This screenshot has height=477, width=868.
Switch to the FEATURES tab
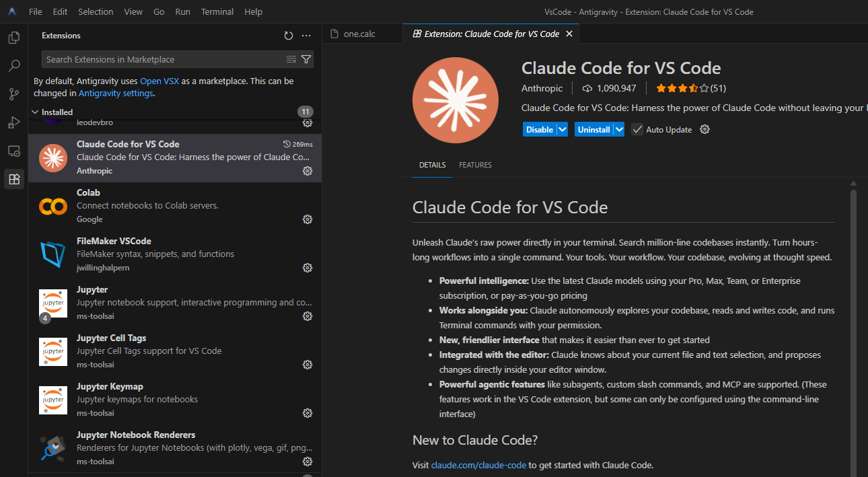click(x=475, y=165)
